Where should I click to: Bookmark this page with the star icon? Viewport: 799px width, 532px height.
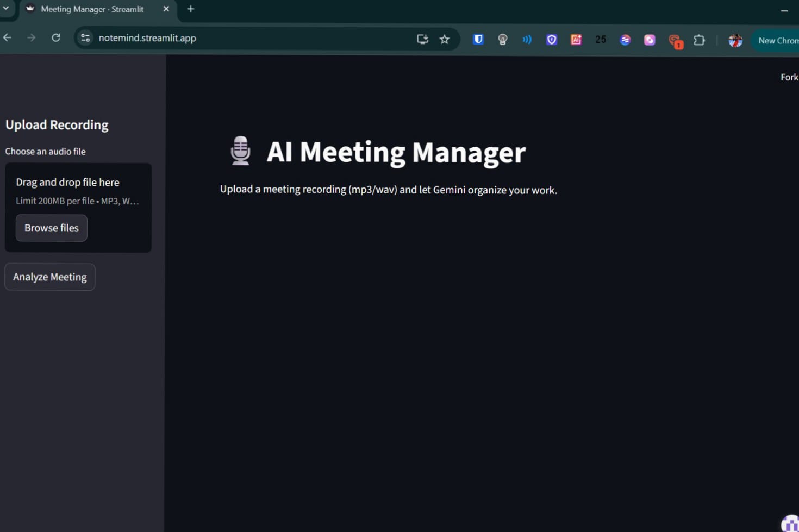[445, 39]
